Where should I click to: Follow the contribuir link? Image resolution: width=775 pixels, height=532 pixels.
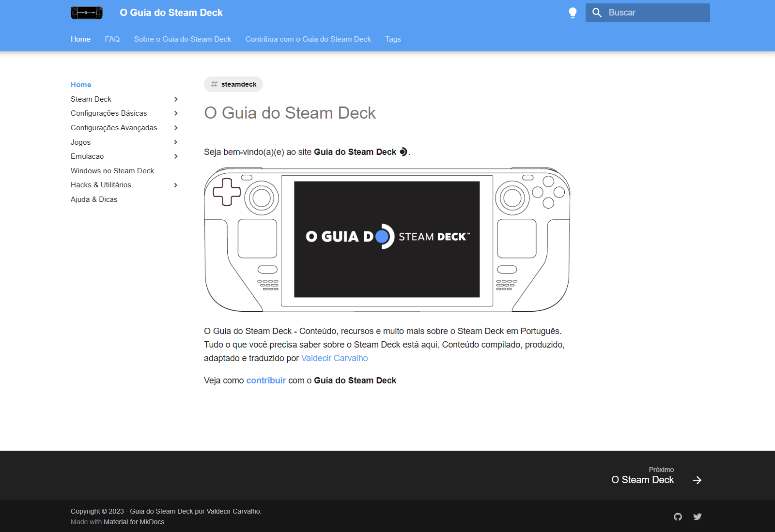(266, 380)
